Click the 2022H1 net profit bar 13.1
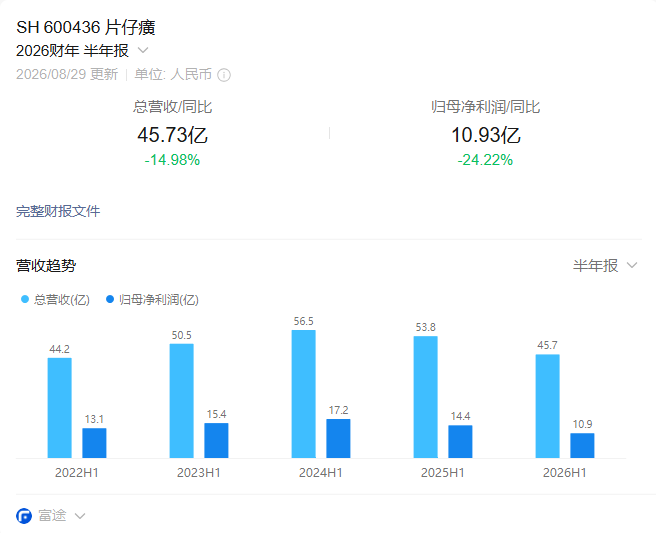The height and width of the screenshot is (533, 656). pos(94,443)
